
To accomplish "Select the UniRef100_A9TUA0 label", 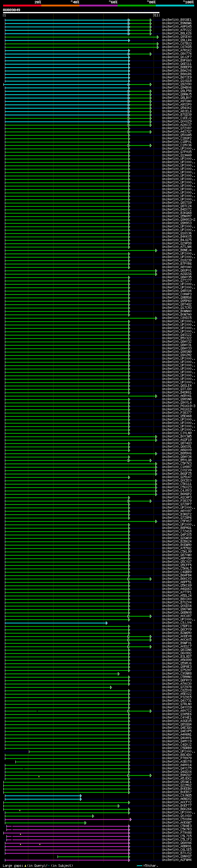I will point(177,101).
